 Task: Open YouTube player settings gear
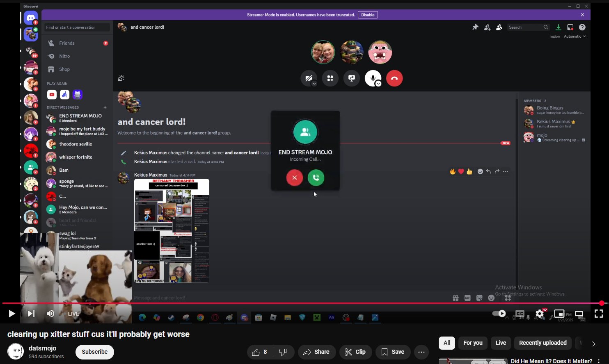pyautogui.click(x=540, y=314)
